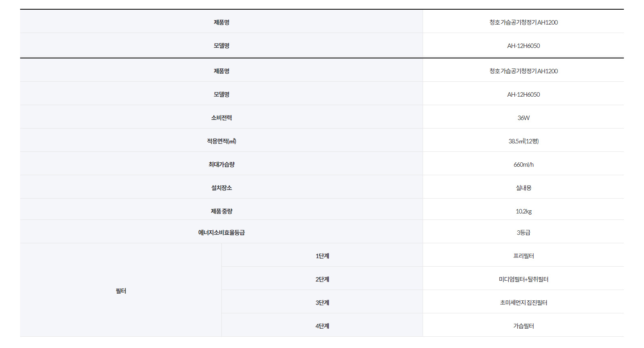Select the 660ml/h value

[523, 164]
